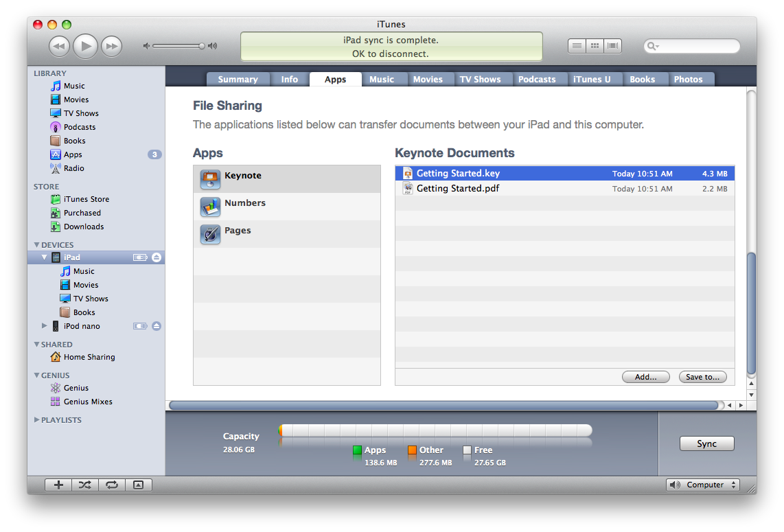Open the iTunes U tab
This screenshot has height=532, width=784.
[592, 80]
